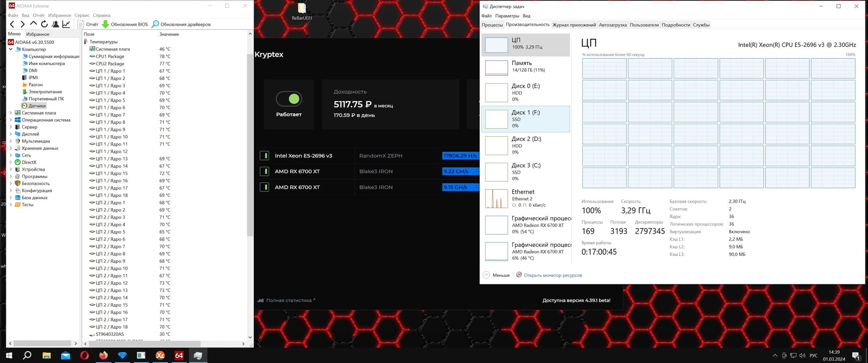Expand the Мультимедиа tree node
The image size is (868, 363).
11,141
